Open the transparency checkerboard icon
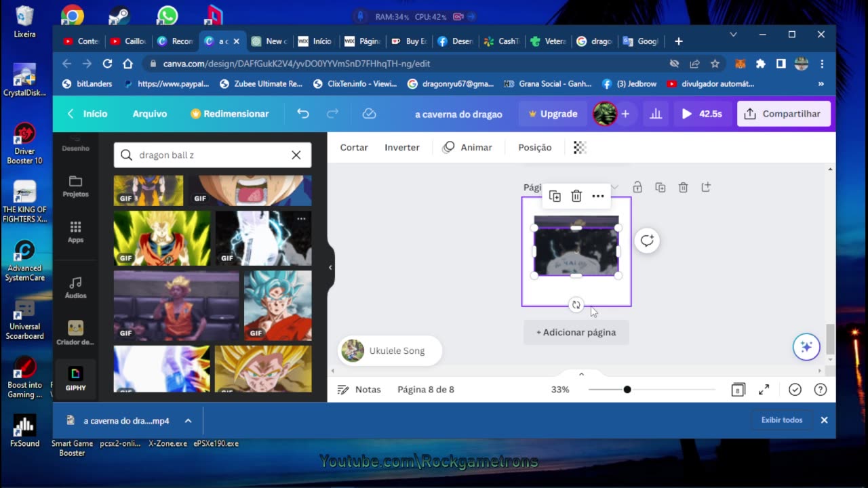The image size is (868, 488). (580, 147)
